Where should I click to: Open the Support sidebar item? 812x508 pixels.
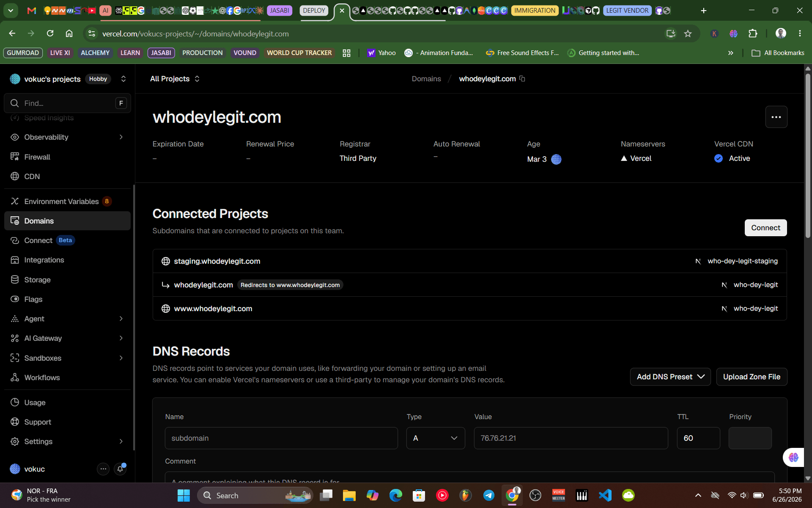68,422
